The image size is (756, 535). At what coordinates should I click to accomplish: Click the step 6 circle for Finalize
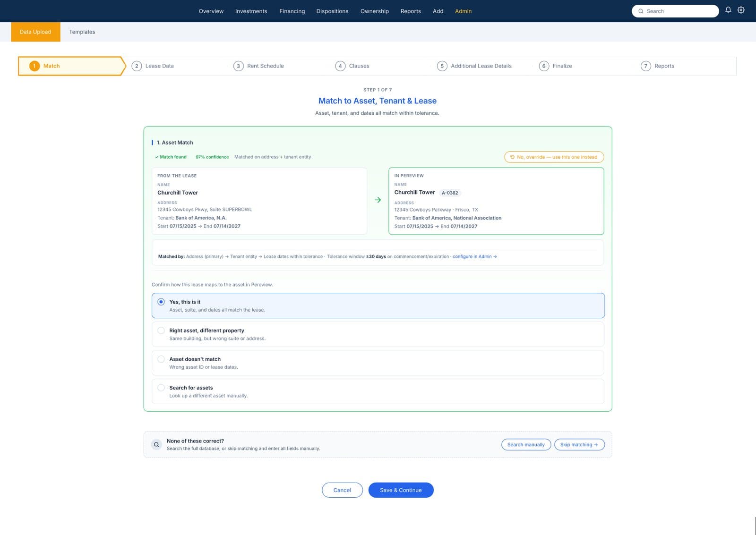tap(544, 66)
